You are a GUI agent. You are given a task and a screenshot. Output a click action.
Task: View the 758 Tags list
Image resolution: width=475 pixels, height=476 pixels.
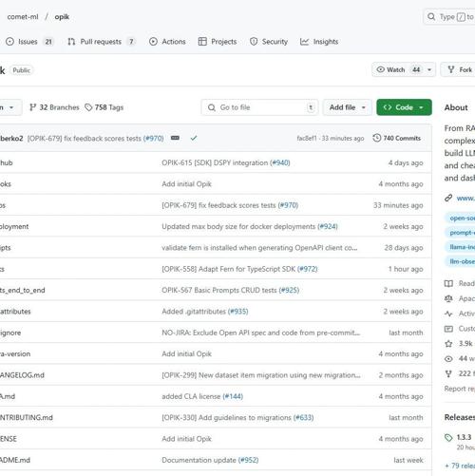pyautogui.click(x=104, y=107)
